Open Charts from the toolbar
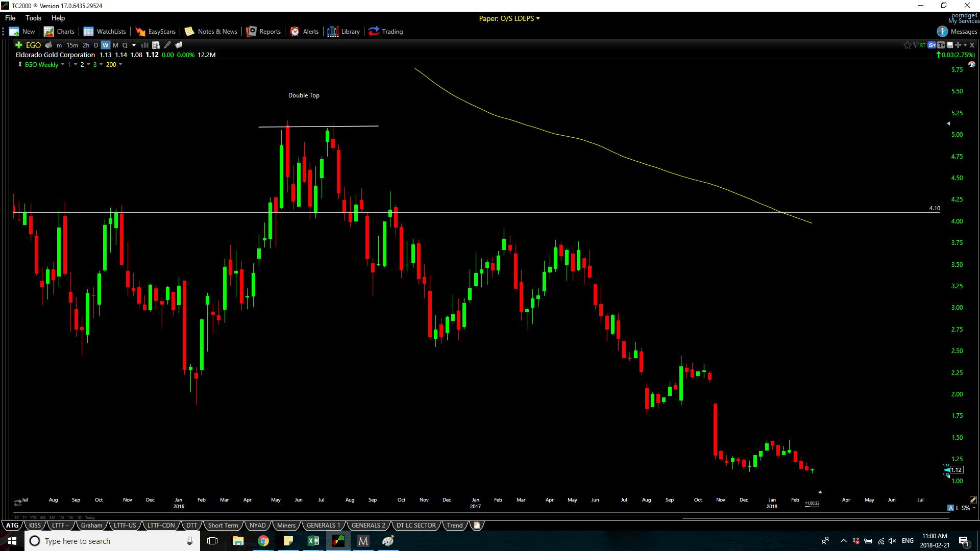980x551 pixels. [59, 32]
